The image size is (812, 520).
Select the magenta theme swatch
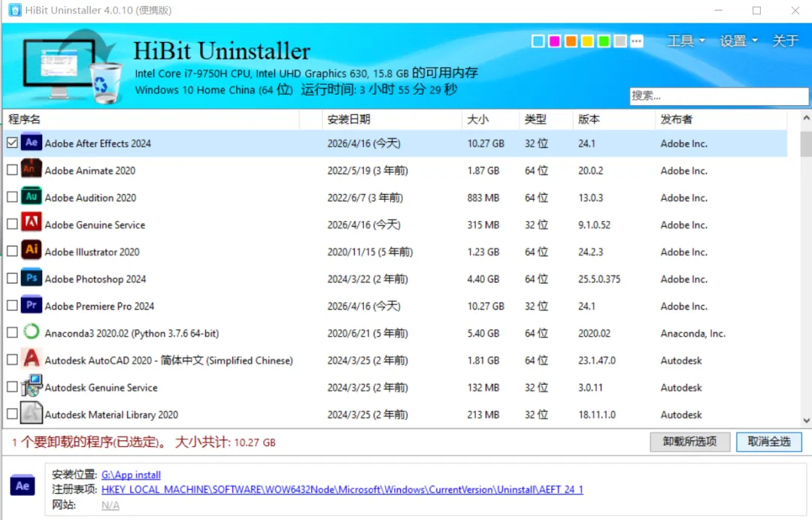[x=555, y=41]
